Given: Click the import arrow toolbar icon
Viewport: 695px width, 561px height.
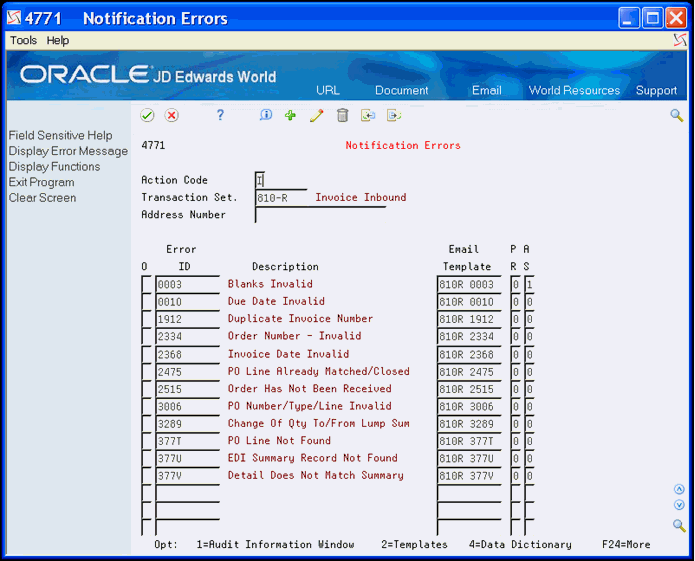Looking at the screenshot, I should [367, 116].
